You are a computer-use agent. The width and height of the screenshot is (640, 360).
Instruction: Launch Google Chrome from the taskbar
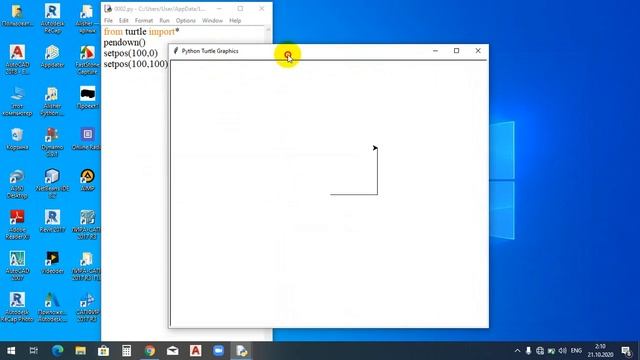point(149,351)
